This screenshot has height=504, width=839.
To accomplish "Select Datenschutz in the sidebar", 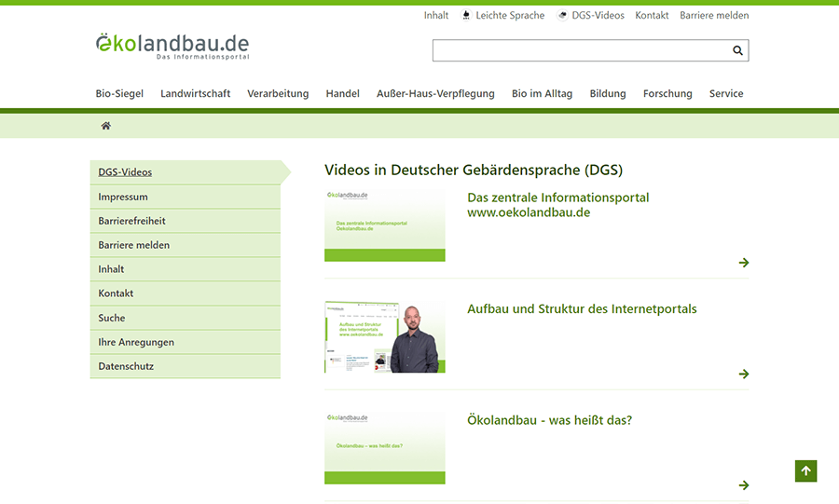I will point(126,367).
